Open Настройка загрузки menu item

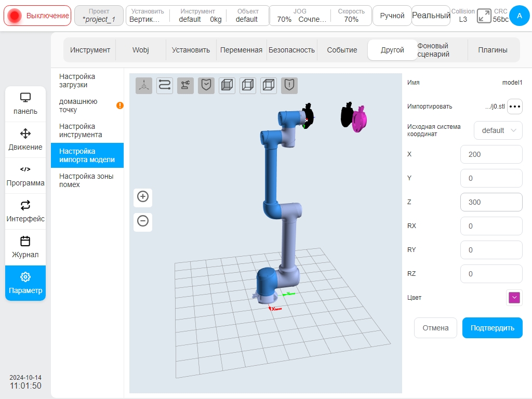tap(87, 81)
